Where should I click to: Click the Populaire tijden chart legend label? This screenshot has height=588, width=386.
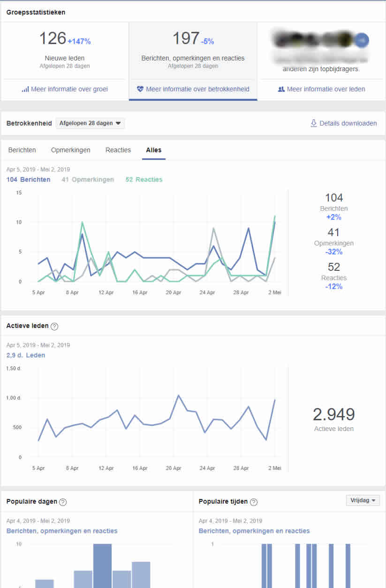pos(254,531)
